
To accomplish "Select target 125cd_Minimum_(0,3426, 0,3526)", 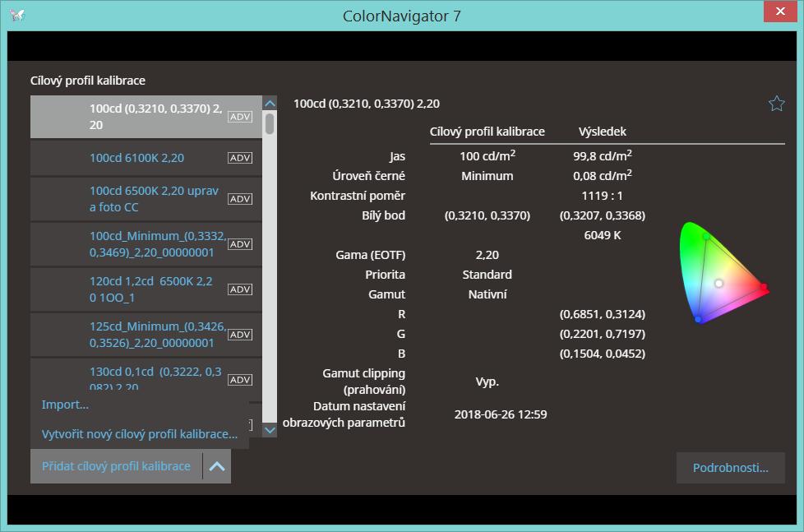I will coord(146,335).
